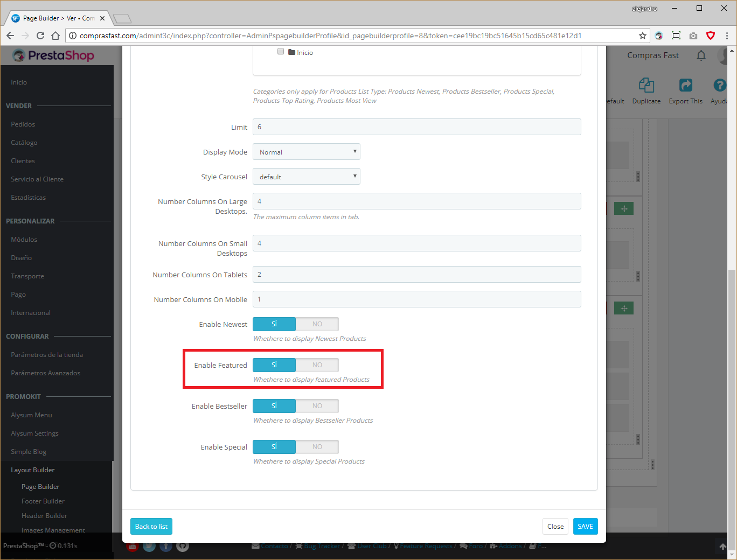Open Diseño in the sidebar

(22, 258)
